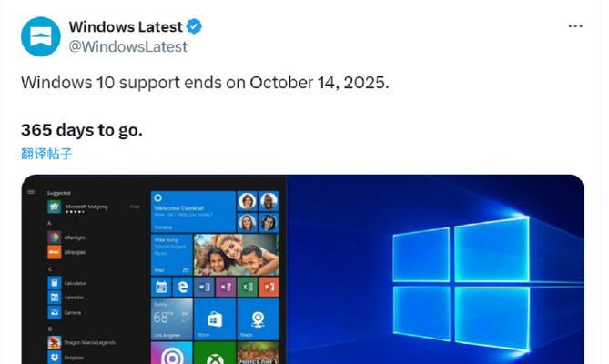
Task: Open the family photo tile
Action: (x=236, y=255)
